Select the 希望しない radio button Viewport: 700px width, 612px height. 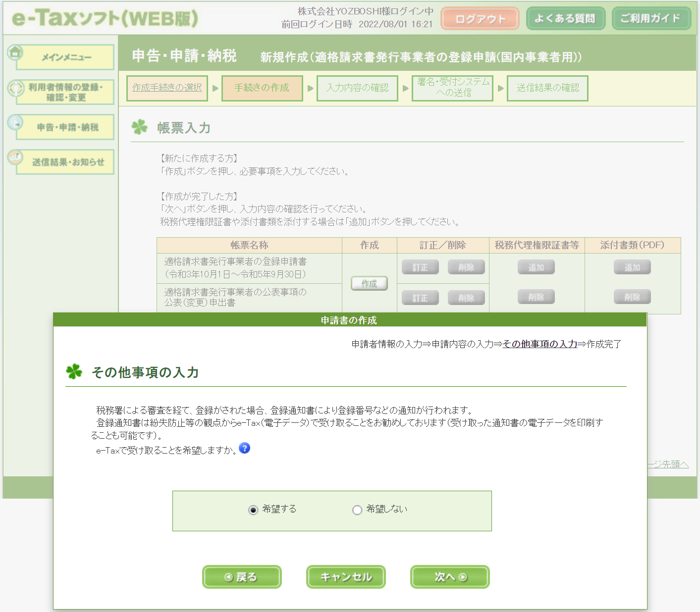tap(357, 510)
